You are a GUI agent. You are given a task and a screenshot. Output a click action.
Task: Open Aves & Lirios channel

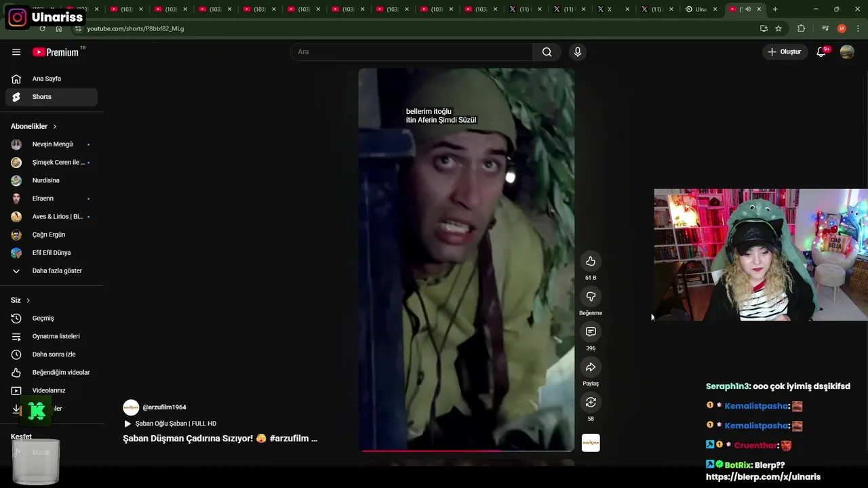pyautogui.click(x=52, y=217)
